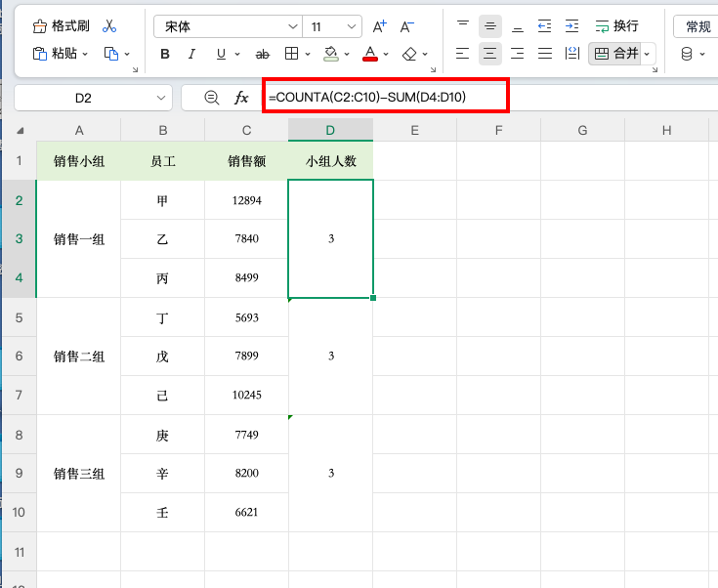Select row 5 header

19,317
